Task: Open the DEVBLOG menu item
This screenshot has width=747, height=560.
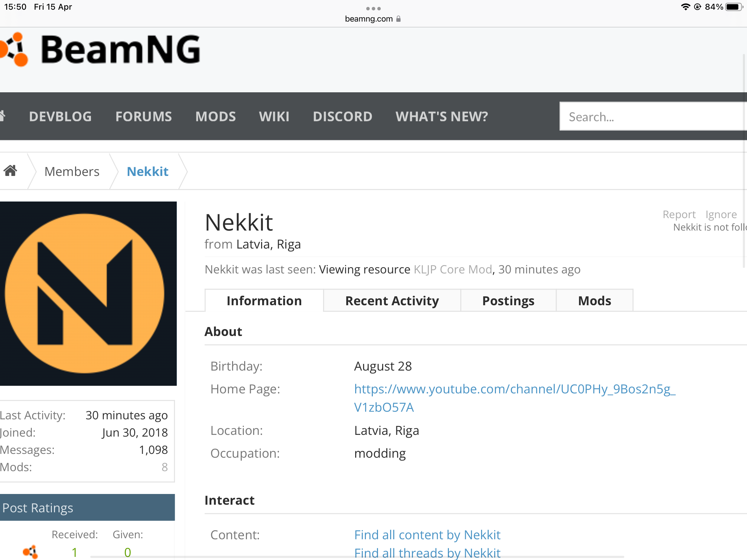Action: tap(60, 116)
